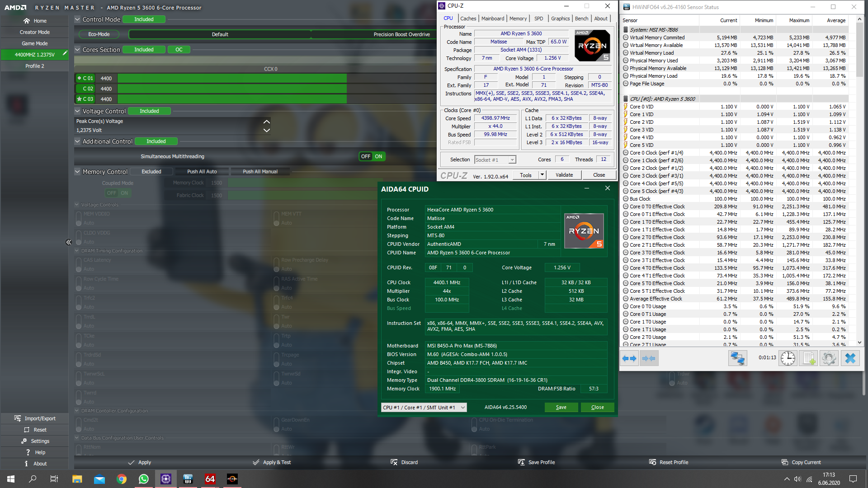Toggle Cores Section Included button
This screenshot has height=488, width=868.
(x=144, y=50)
